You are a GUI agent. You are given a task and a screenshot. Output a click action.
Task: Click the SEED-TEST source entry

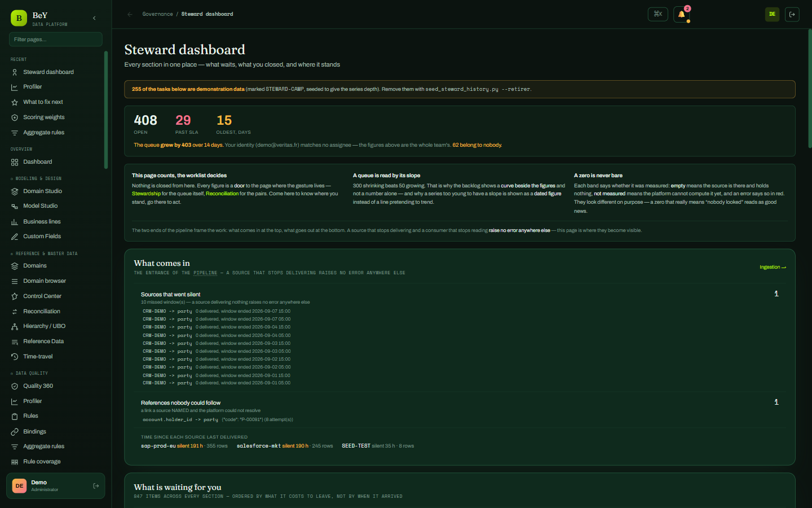pos(378,446)
